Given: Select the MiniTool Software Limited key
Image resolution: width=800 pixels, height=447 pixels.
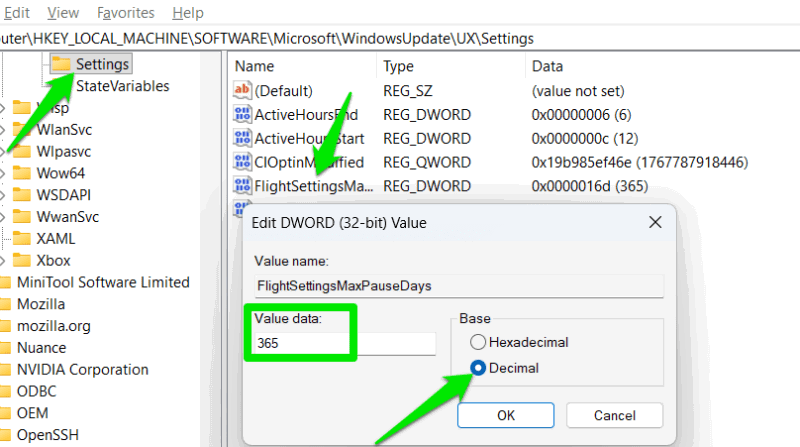Looking at the screenshot, I should point(103,282).
